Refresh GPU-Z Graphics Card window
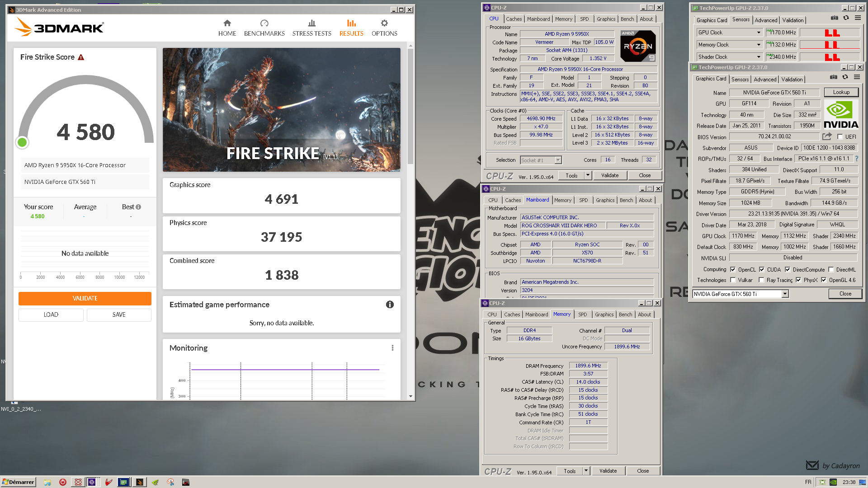 tap(845, 77)
